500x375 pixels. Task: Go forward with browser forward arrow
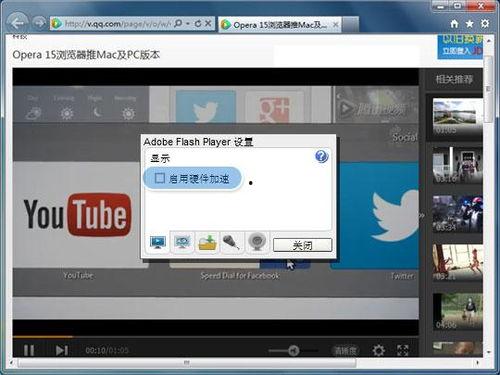point(39,23)
